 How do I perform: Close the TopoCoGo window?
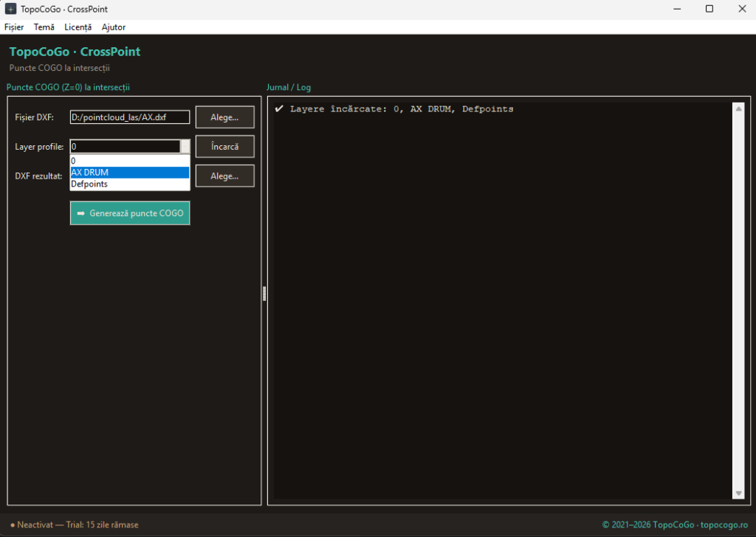pyautogui.click(x=742, y=9)
